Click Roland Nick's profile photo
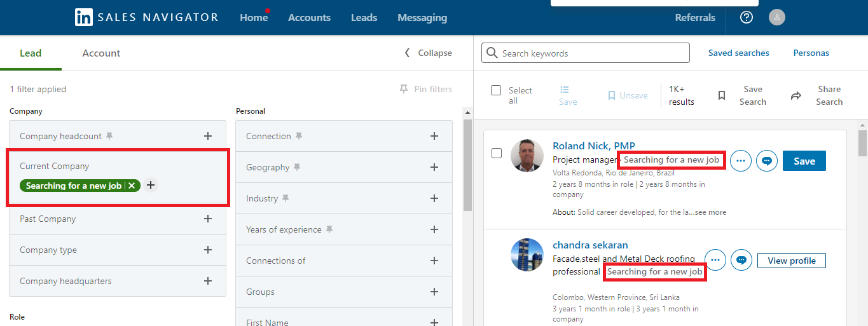This screenshot has height=326, width=868. (x=527, y=156)
